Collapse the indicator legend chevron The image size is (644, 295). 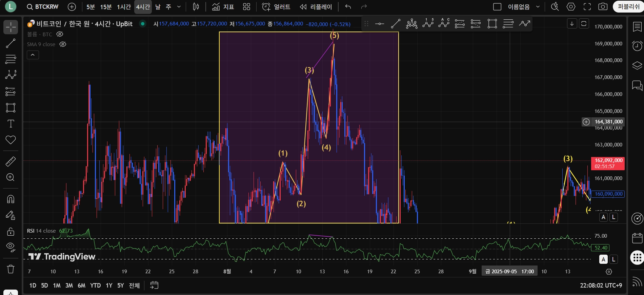pos(33,55)
